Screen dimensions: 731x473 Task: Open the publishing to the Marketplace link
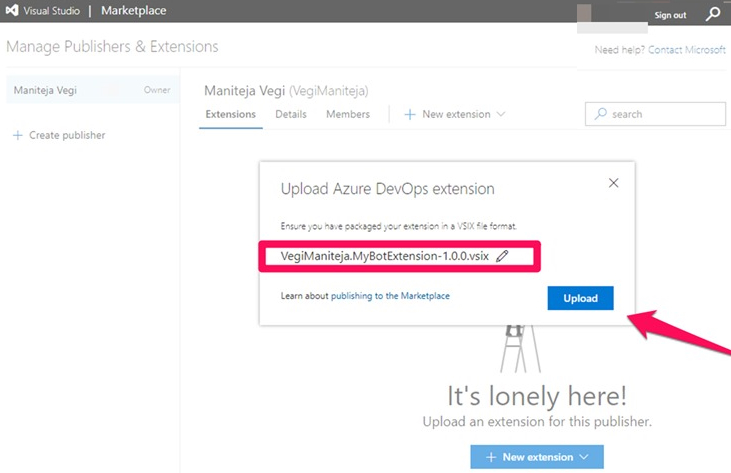coord(390,296)
